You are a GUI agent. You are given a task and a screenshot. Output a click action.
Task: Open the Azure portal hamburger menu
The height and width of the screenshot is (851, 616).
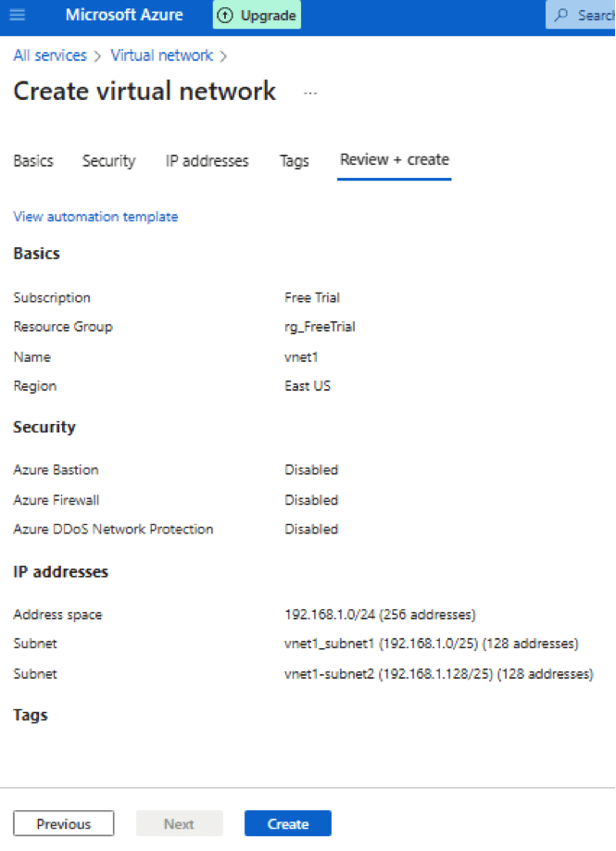point(18,16)
